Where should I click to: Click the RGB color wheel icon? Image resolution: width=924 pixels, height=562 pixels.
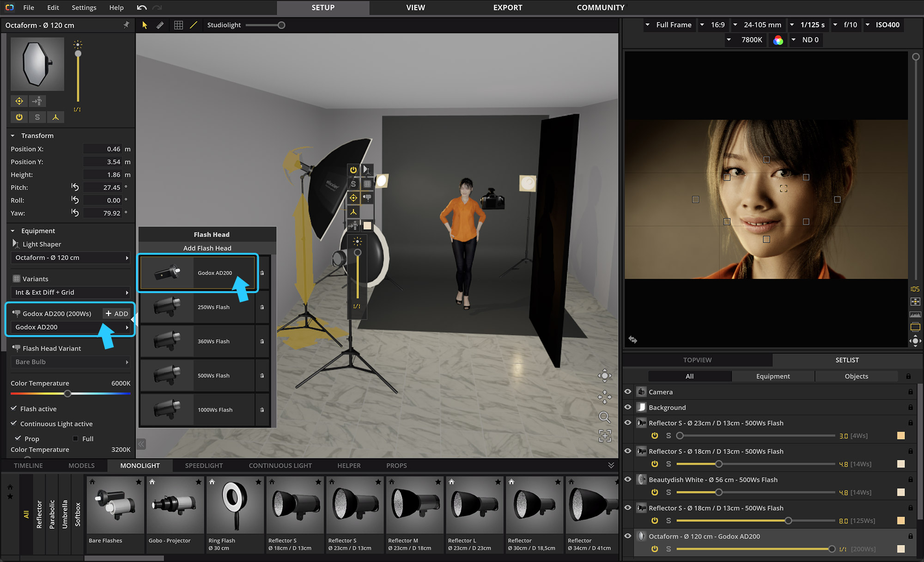coord(778,40)
